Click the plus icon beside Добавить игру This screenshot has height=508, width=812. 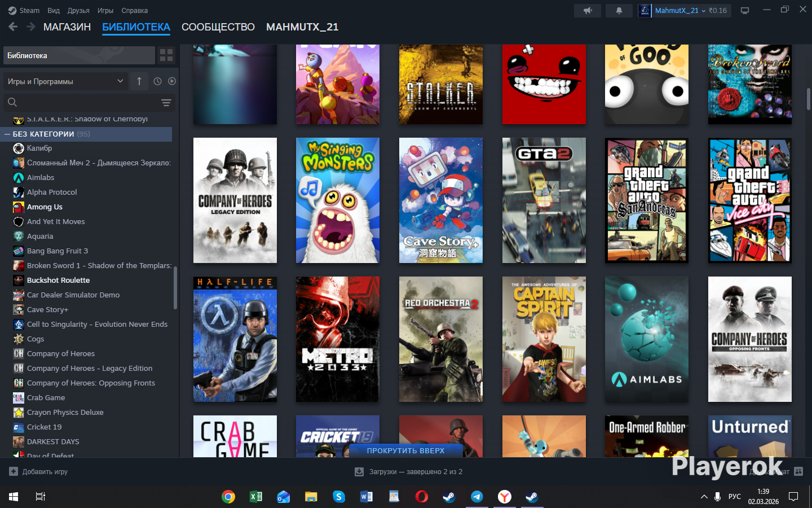point(14,471)
